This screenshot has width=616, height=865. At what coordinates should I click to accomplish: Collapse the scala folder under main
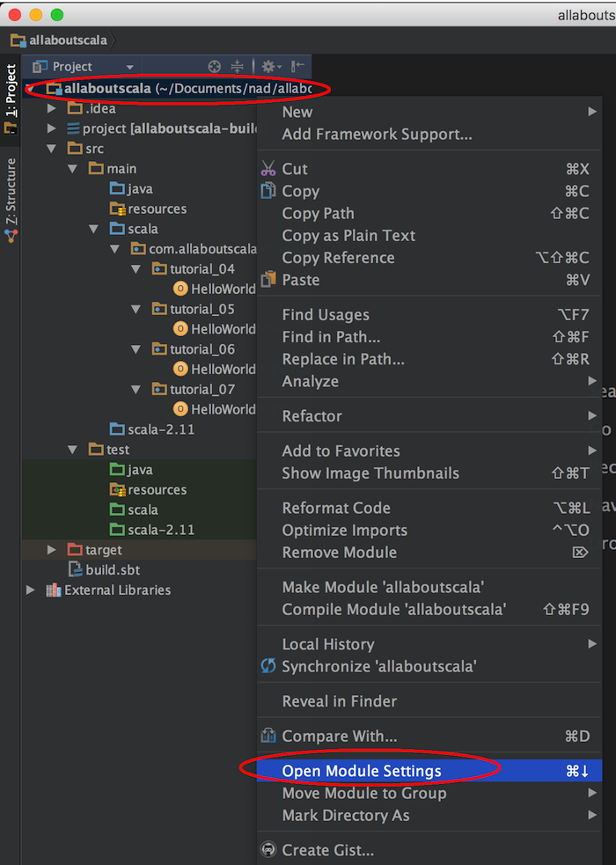point(94,229)
